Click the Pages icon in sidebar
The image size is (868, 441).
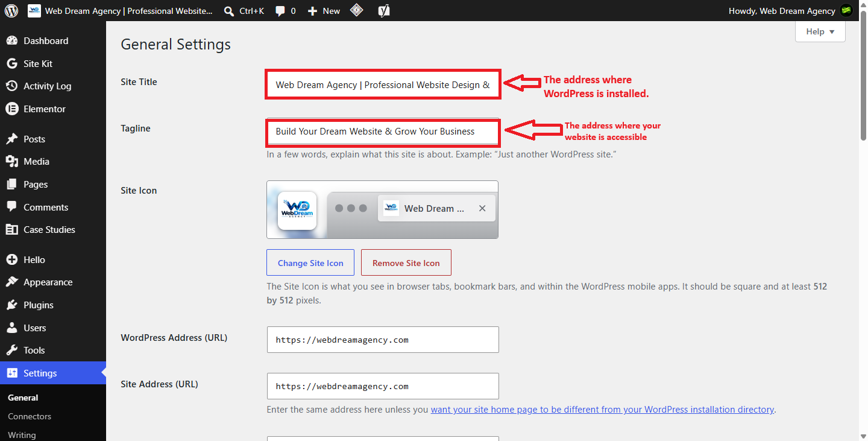coord(12,185)
